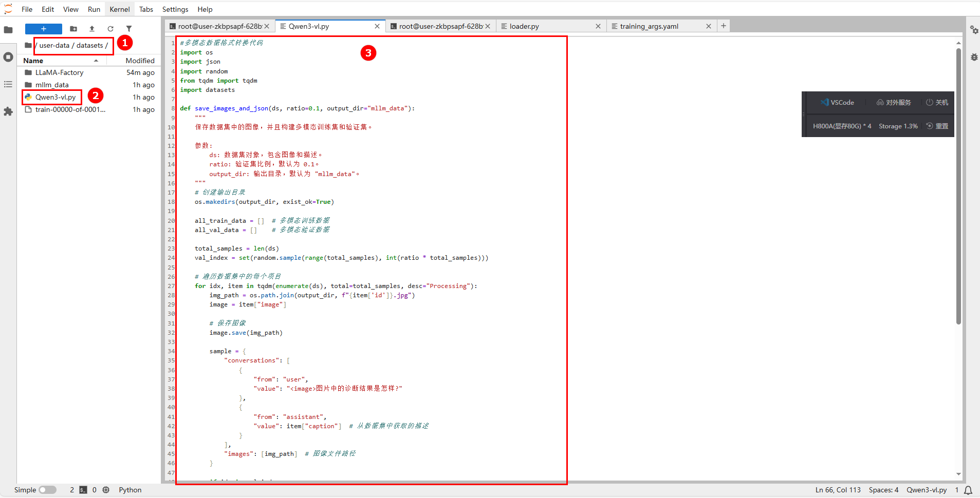Open the Extension Manager puzzle icon
Viewport: 980px width, 498px height.
[x=8, y=111]
